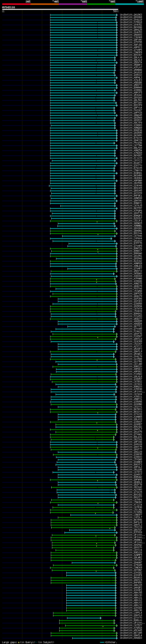
Task: Click the UniRef100_B9S0D7 hit name
Action: (x=131, y=55)
